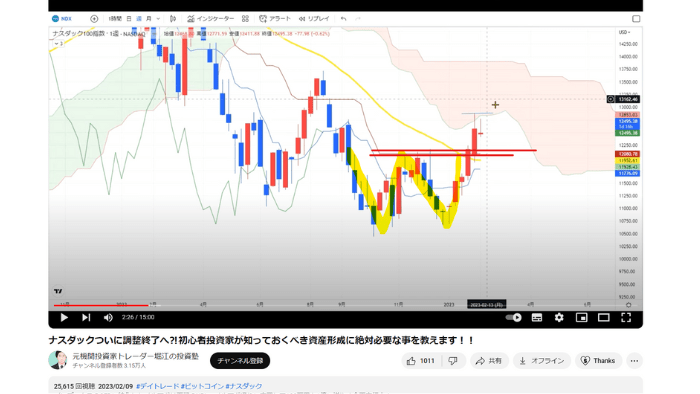Toggle subtitles/captions button
The image size is (700, 394).
[x=537, y=317]
